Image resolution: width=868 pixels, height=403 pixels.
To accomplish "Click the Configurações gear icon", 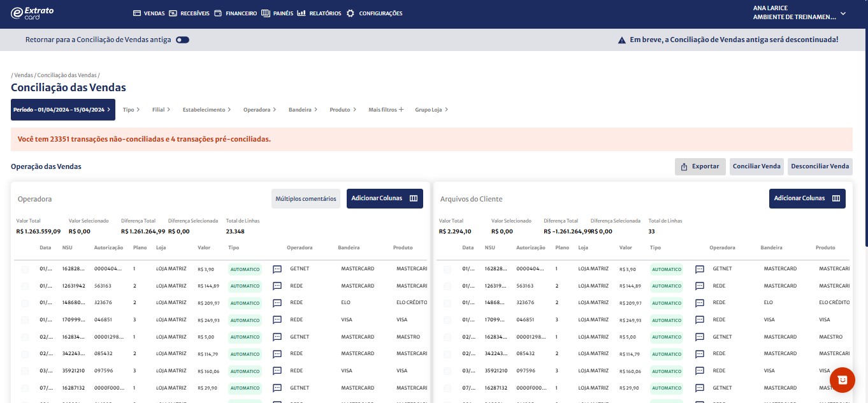I will [x=351, y=13].
